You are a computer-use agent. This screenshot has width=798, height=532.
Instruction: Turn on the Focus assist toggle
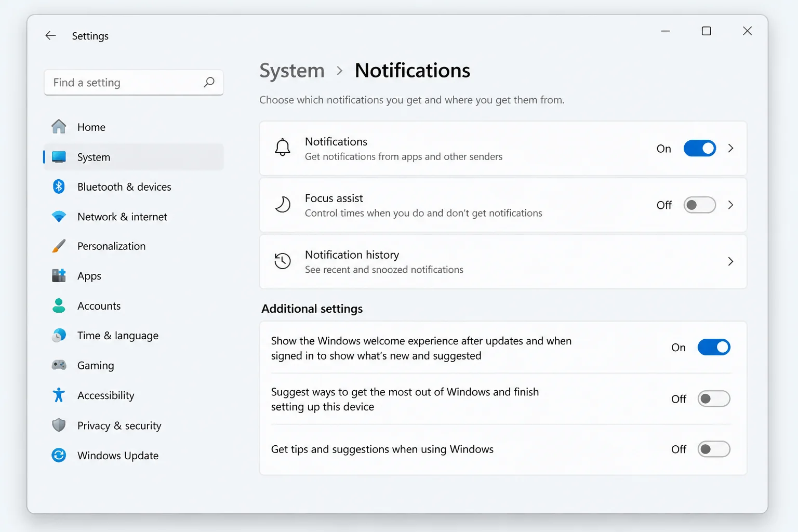[x=699, y=205]
